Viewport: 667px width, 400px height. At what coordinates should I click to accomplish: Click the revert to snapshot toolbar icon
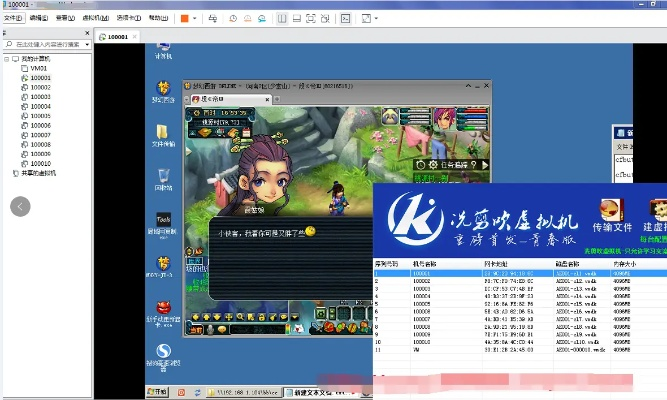248,19
